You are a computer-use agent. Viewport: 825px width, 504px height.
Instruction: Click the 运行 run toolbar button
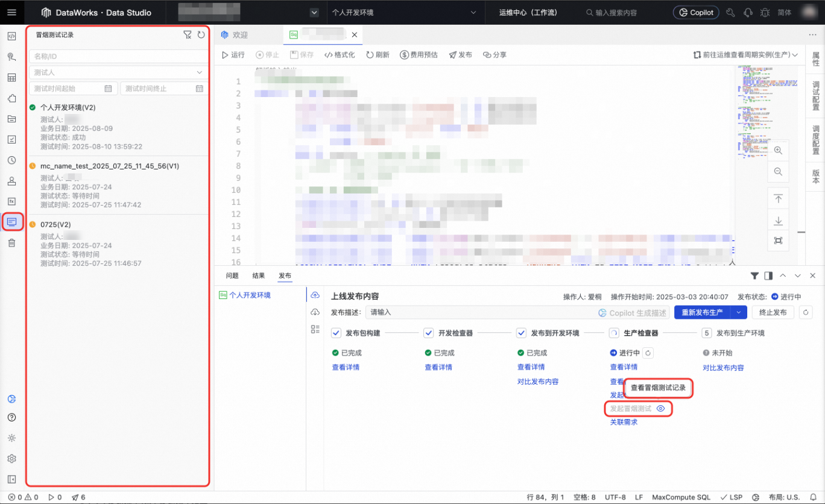point(233,55)
